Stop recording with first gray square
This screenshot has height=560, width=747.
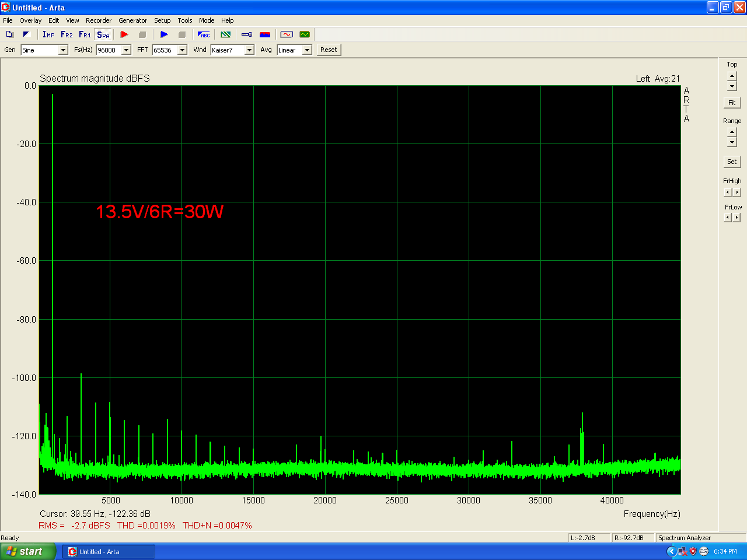(x=142, y=34)
